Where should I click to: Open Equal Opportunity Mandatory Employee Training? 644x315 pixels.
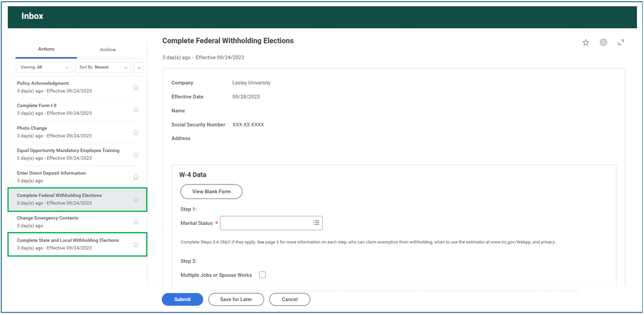click(77, 154)
